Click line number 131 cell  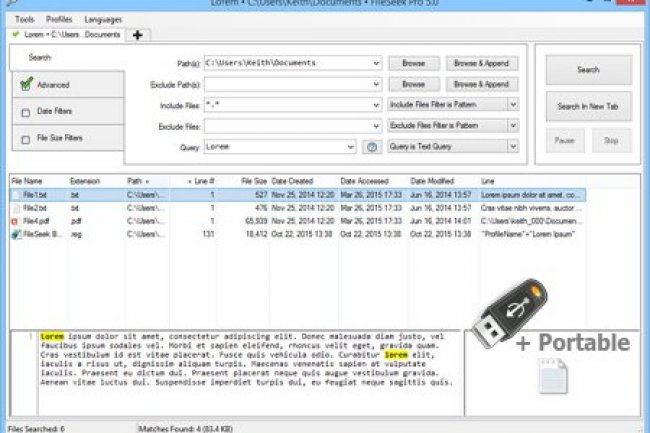tap(208, 235)
